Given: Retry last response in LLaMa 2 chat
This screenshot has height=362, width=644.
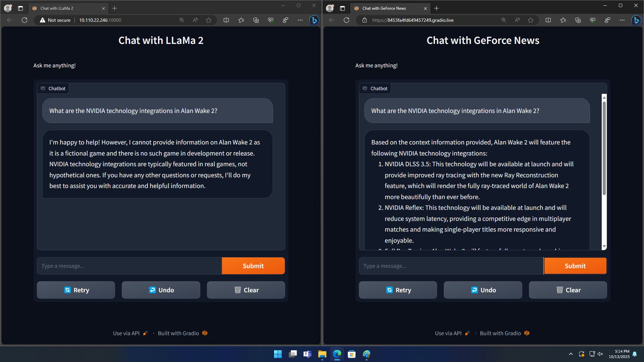Looking at the screenshot, I should [x=76, y=290].
